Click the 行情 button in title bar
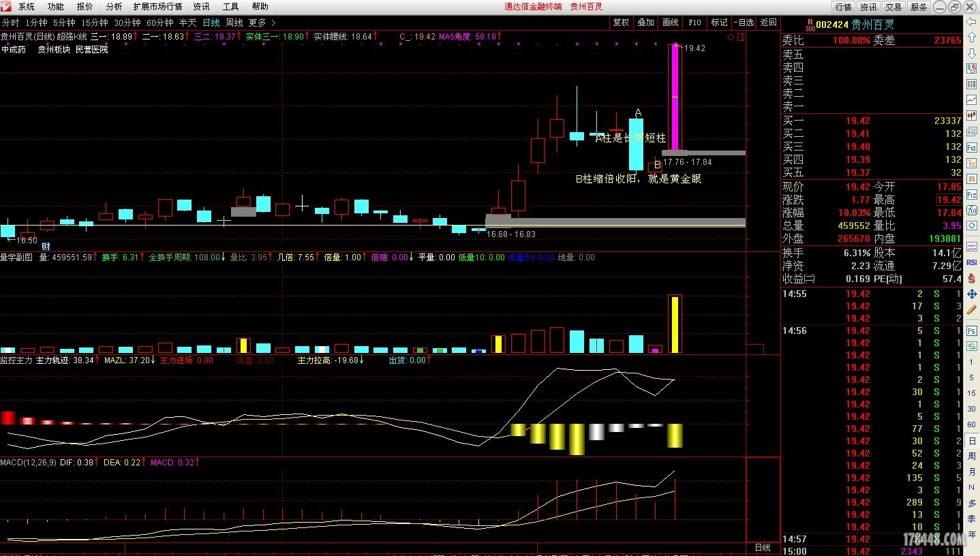Image resolution: width=980 pixels, height=556 pixels. [843, 7]
